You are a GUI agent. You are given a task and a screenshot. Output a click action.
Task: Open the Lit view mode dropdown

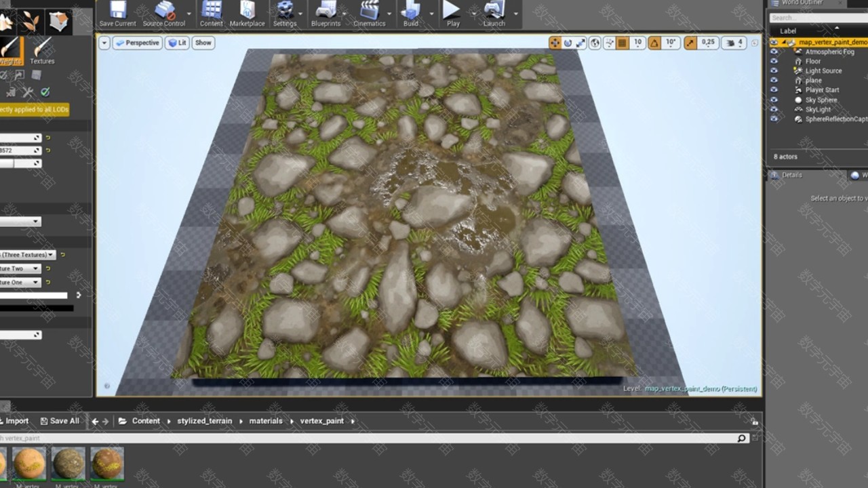pyautogui.click(x=178, y=43)
